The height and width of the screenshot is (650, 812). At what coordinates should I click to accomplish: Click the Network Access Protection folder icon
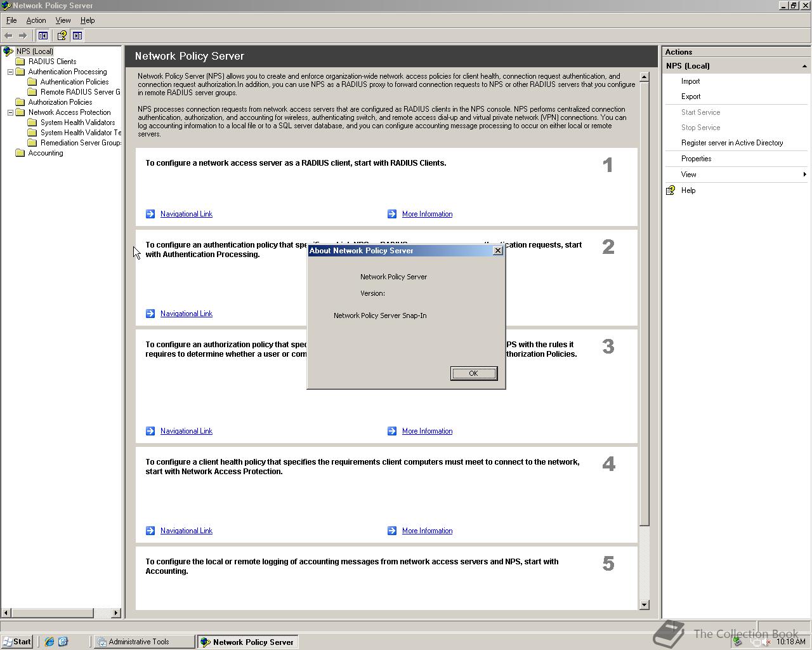pos(20,112)
